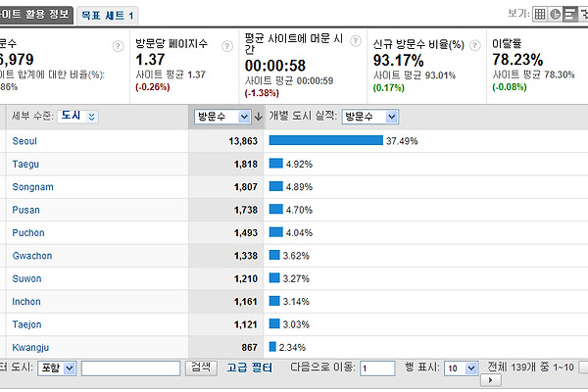
Task: Click help icon for new visits percentage
Action: coord(474,45)
